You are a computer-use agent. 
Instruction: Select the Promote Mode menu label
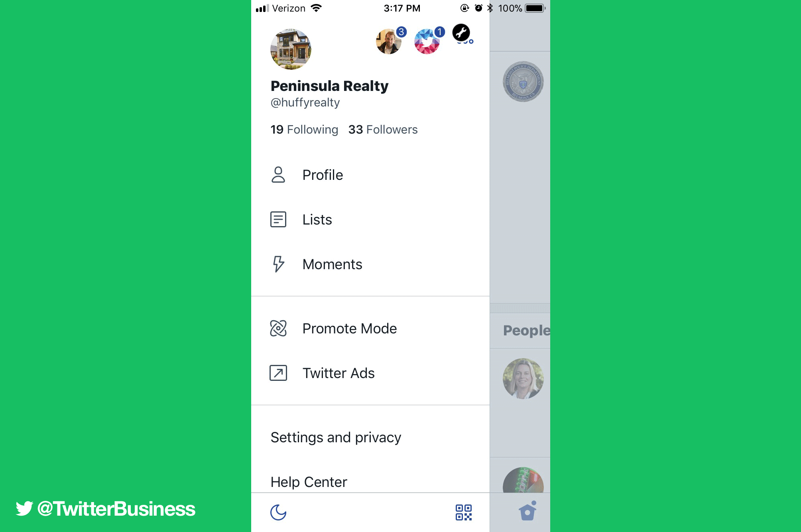pos(350,329)
